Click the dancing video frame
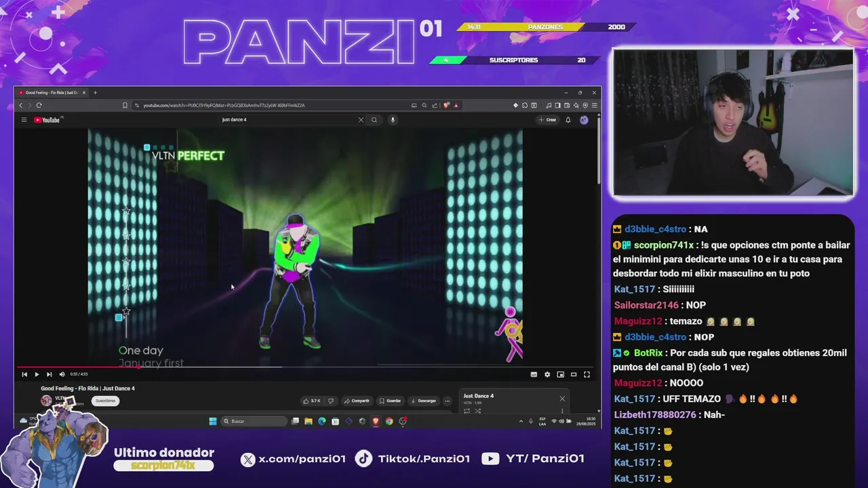 pyautogui.click(x=305, y=247)
